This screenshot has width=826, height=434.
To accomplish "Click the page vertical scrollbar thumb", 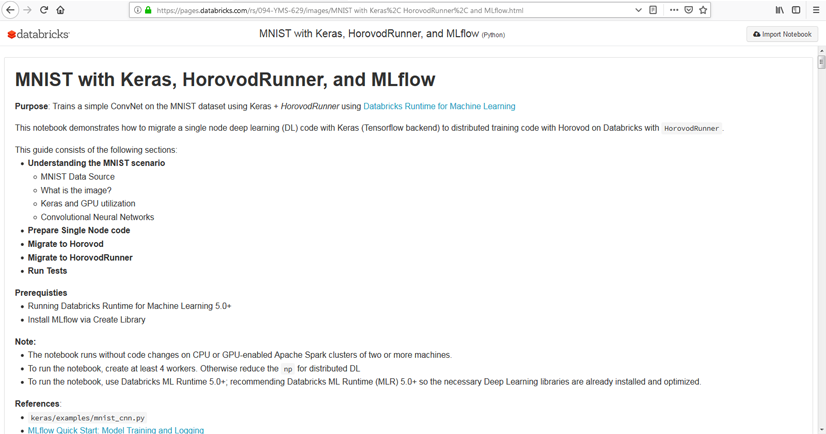I will [821, 62].
